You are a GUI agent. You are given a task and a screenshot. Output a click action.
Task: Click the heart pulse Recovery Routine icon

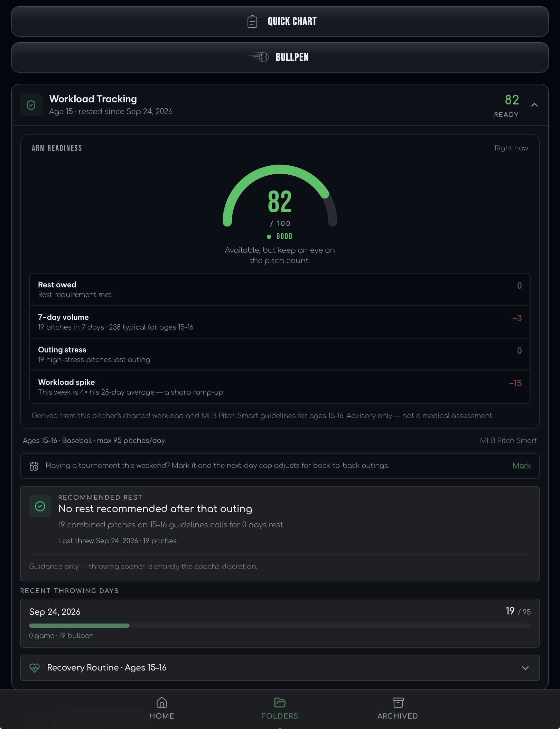coord(35,668)
